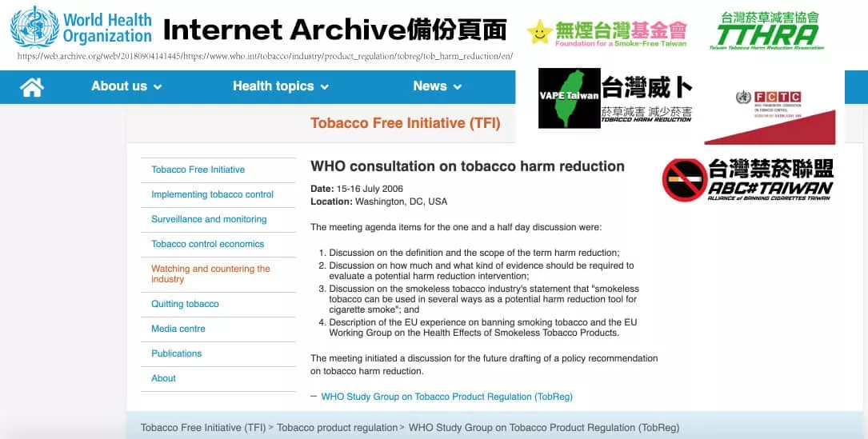Click the web.archive.org URL text
Screen dimensions: 868x439
coord(265,56)
